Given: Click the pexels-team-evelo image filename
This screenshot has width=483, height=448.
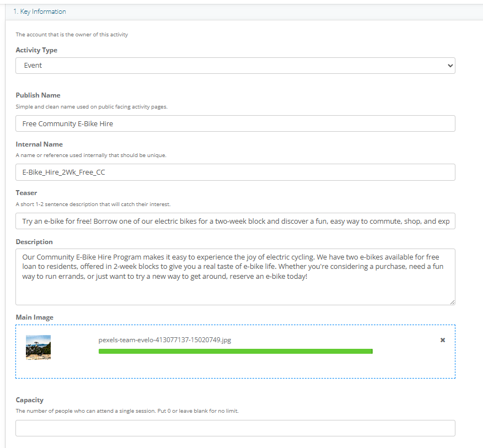Looking at the screenshot, I should (165, 340).
